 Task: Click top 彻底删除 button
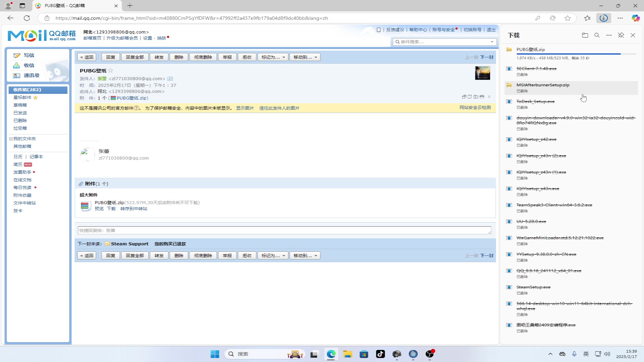(x=203, y=57)
